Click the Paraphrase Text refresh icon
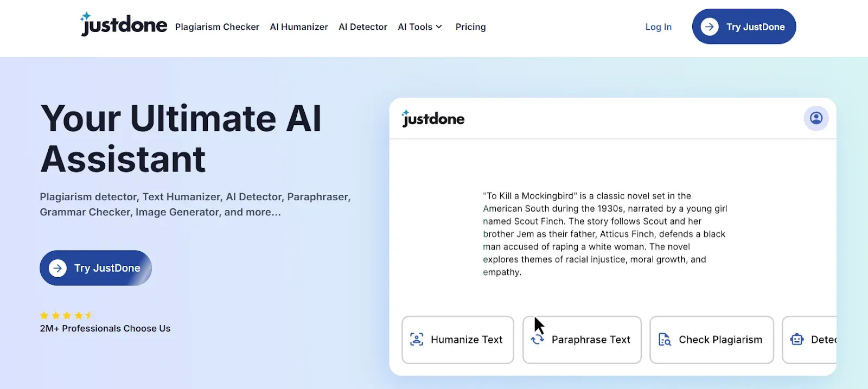The image size is (868, 389). click(537, 340)
